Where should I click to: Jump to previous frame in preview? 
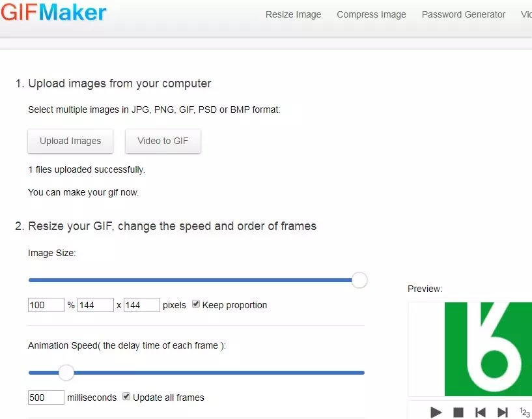(481, 412)
